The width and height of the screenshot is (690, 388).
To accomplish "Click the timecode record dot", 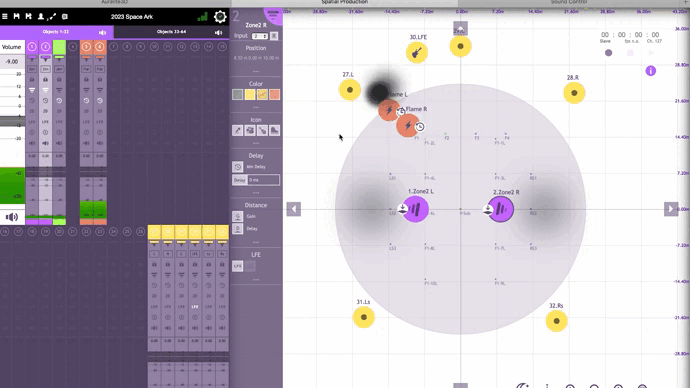I will 609,53.
